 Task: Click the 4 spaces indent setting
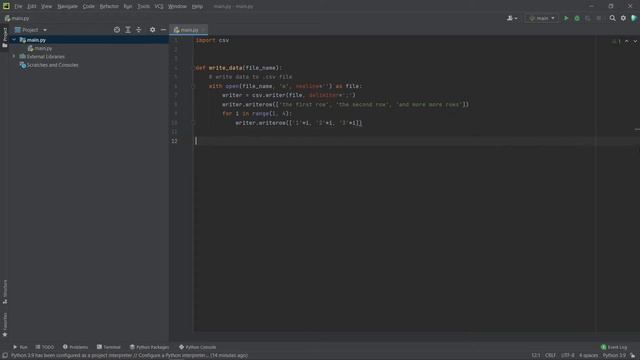[x=588, y=356]
